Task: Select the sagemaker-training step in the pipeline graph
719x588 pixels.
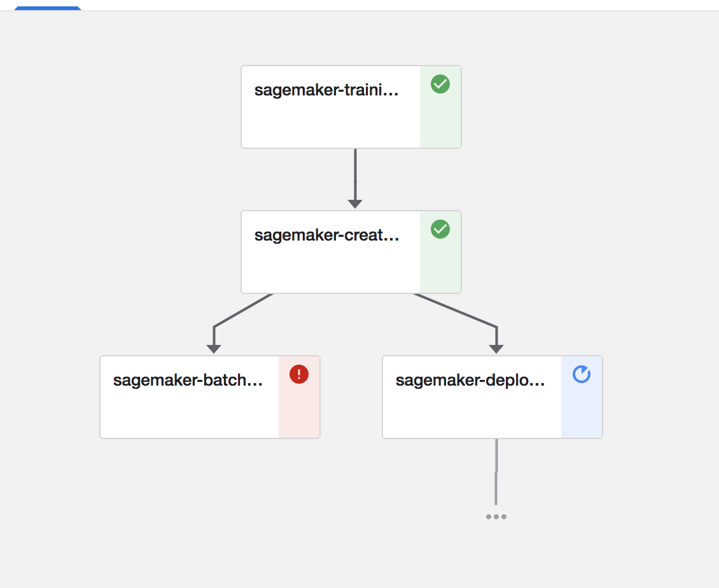Action: (x=331, y=106)
